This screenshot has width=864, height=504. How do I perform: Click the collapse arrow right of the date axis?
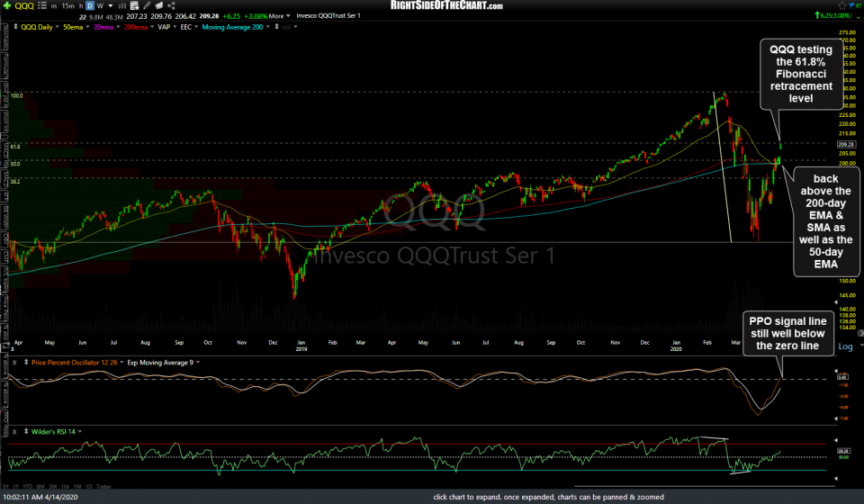pos(860,333)
